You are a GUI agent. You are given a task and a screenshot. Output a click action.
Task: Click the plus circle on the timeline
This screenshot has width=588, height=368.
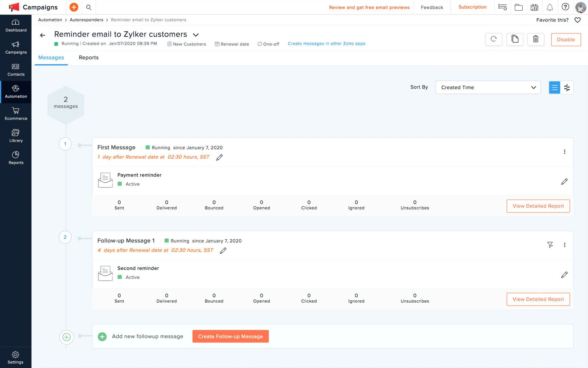click(x=67, y=337)
